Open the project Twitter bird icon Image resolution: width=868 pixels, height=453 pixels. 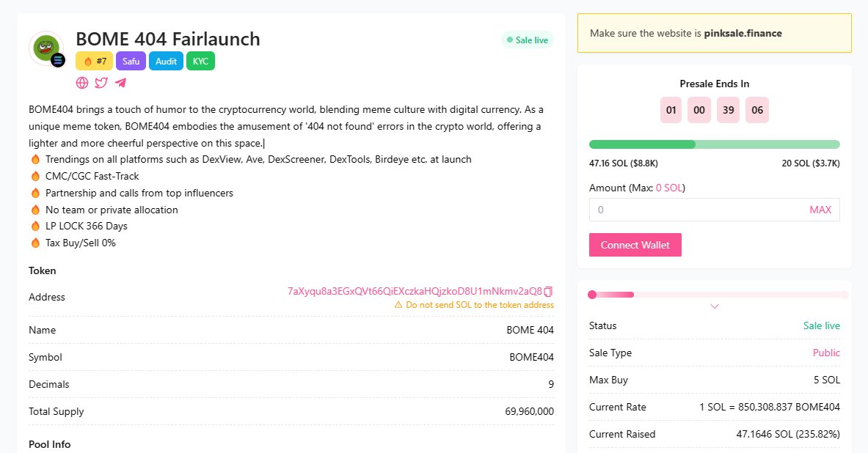[101, 83]
